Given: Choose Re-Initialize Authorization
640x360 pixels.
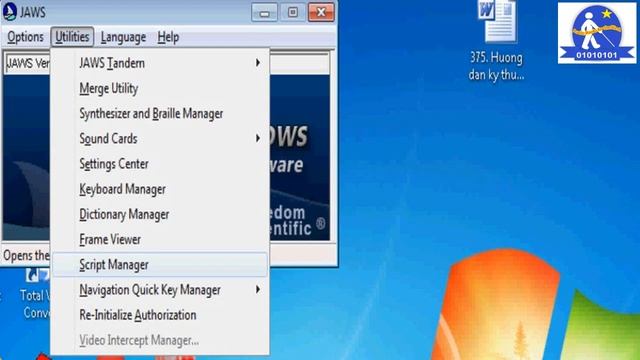Looking at the screenshot, I should coord(160,315).
